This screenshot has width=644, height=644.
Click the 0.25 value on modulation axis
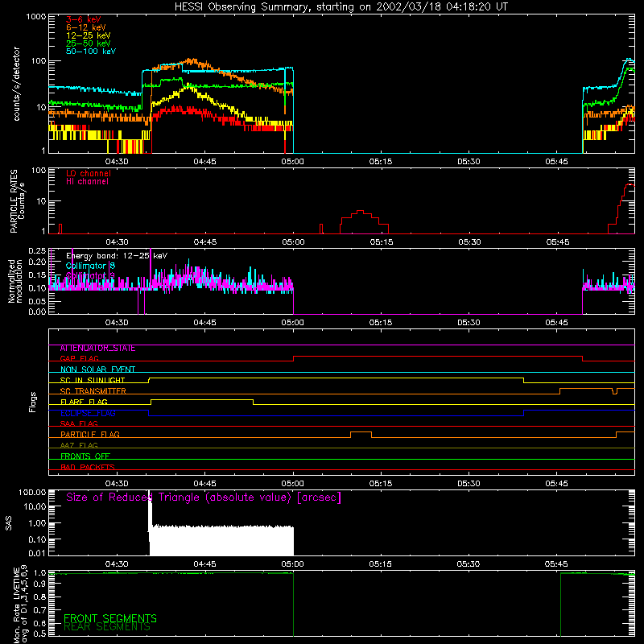tap(38, 250)
